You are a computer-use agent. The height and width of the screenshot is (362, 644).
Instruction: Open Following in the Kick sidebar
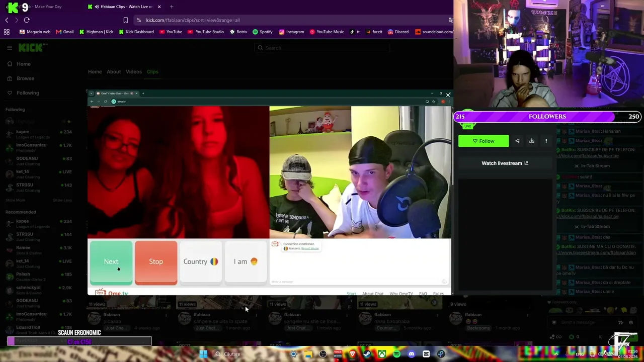coord(23,93)
